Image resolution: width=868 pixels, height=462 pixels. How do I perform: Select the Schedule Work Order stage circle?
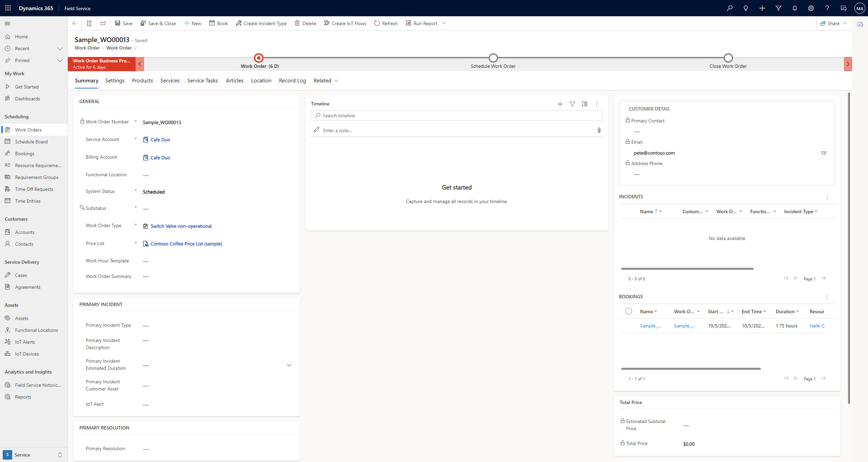[493, 58]
